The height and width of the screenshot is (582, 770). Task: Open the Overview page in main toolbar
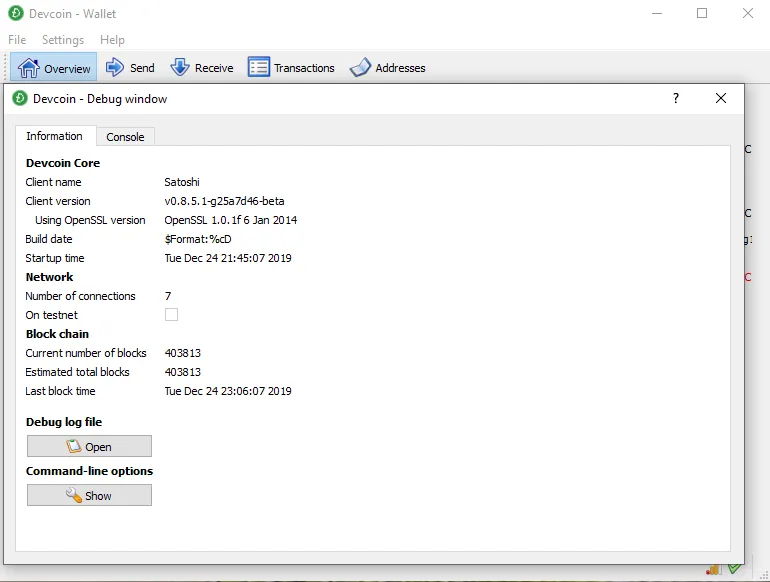pyautogui.click(x=54, y=67)
